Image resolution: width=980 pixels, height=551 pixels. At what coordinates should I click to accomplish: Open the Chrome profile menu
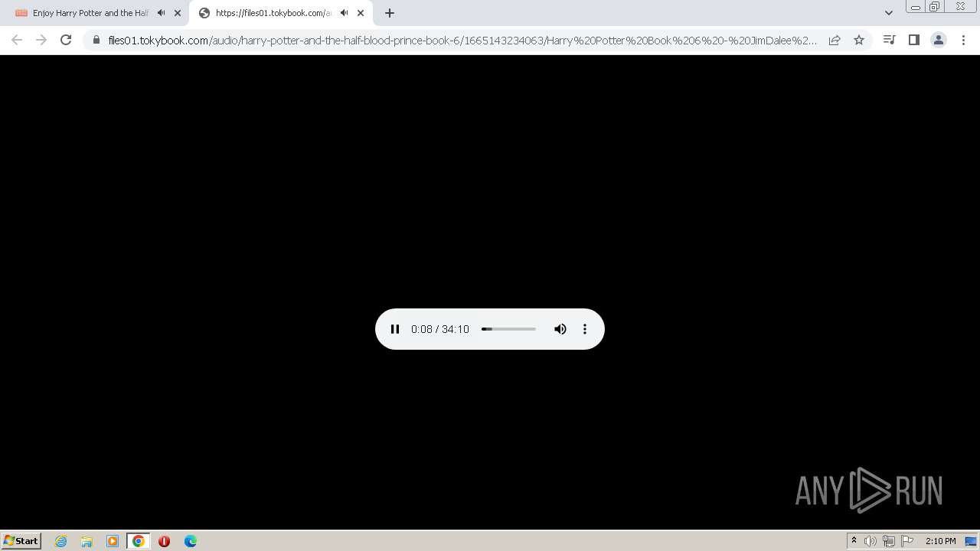938,40
